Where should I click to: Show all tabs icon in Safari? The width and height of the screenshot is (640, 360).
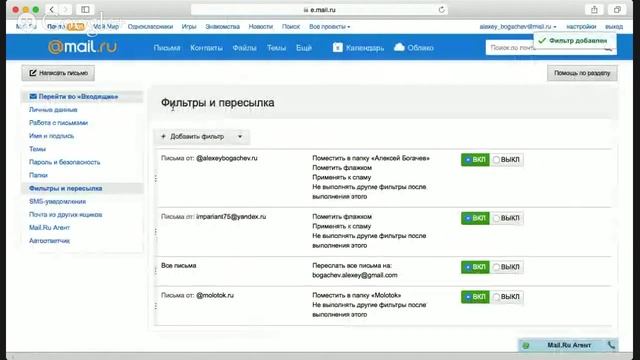(x=617, y=9)
